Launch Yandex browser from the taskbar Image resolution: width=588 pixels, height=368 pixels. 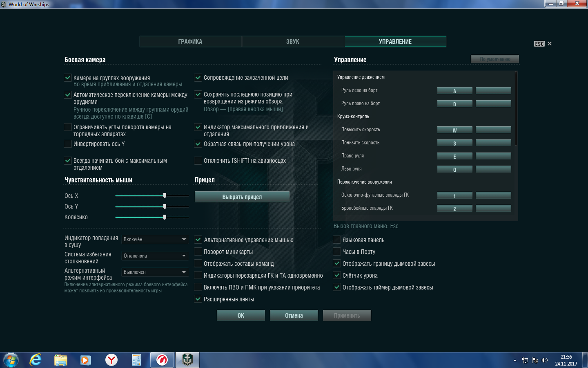111,360
